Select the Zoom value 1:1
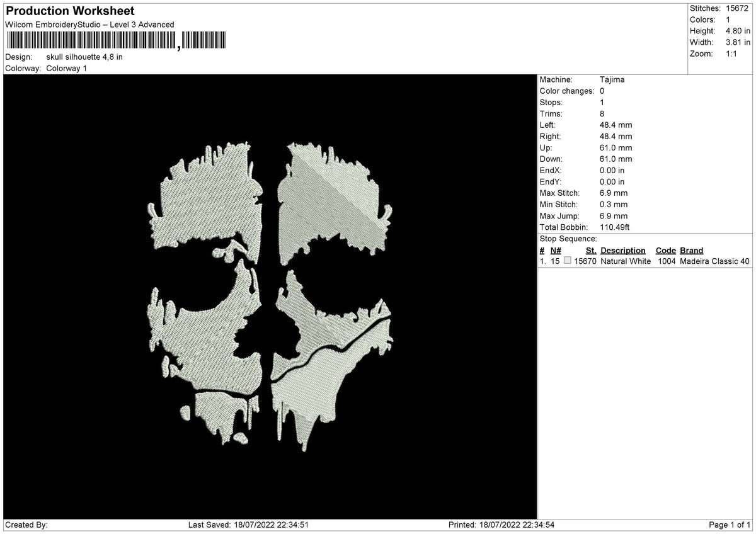 click(x=732, y=54)
